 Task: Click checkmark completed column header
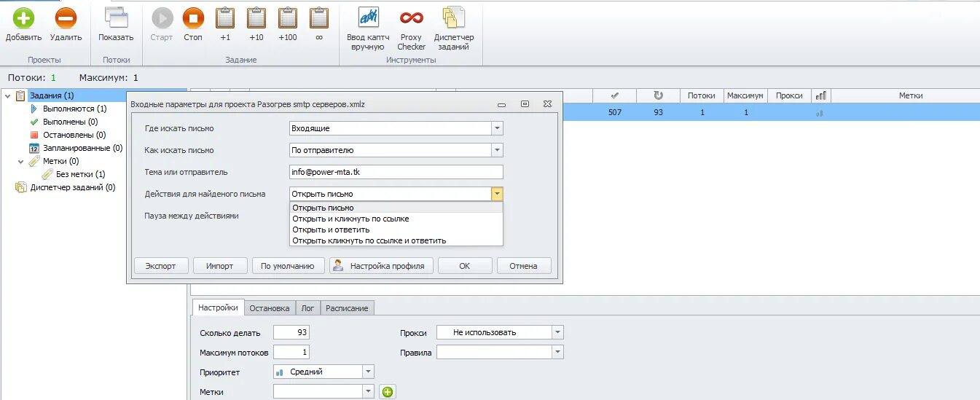pos(615,95)
